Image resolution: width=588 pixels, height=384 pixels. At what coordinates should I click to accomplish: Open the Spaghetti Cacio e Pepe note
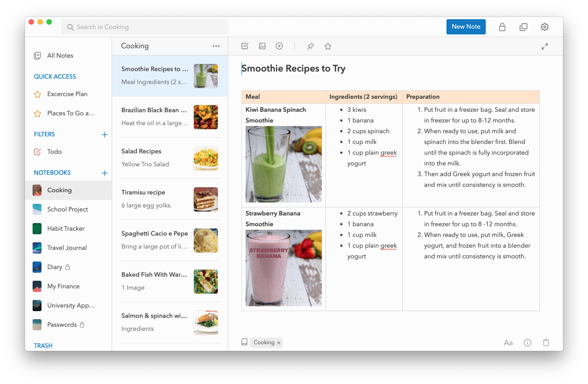coord(170,240)
